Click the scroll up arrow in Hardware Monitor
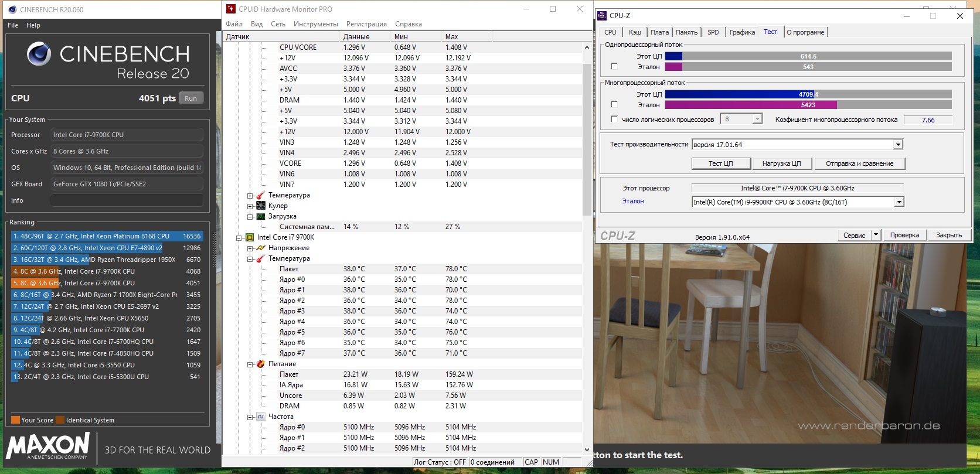 click(587, 47)
